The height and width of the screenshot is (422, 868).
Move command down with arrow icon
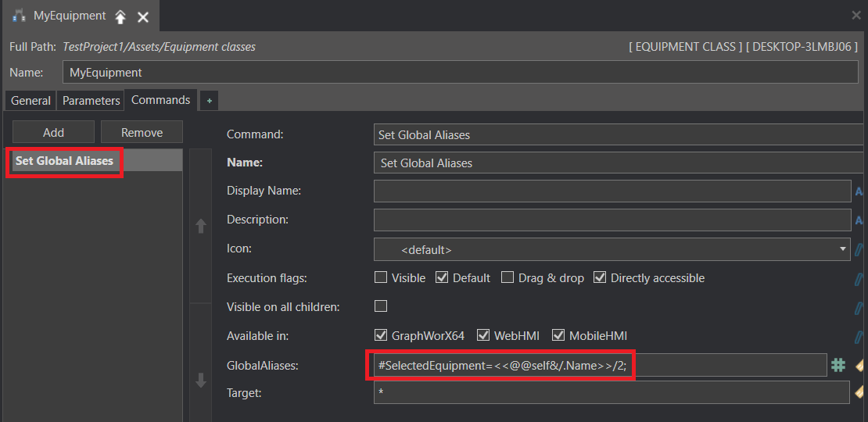(201, 381)
